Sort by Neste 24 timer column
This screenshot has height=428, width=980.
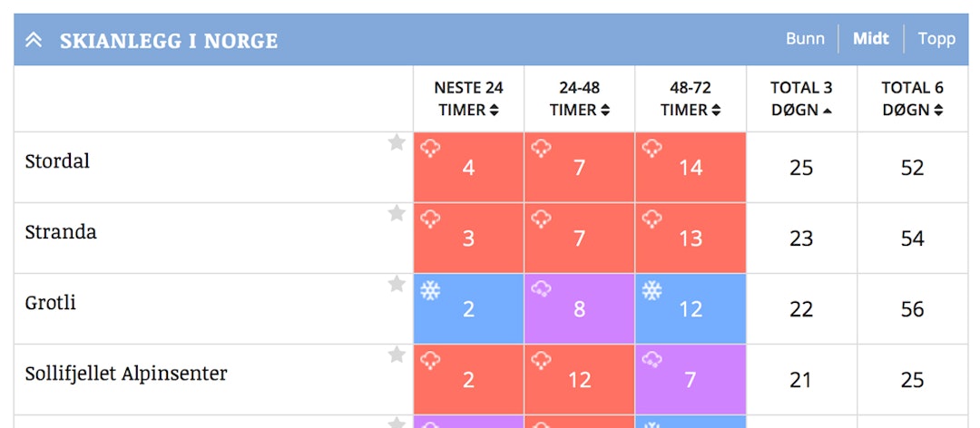point(468,99)
